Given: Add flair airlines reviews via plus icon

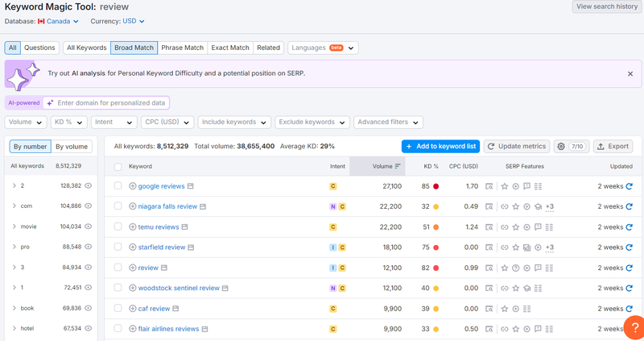Looking at the screenshot, I should (132, 329).
